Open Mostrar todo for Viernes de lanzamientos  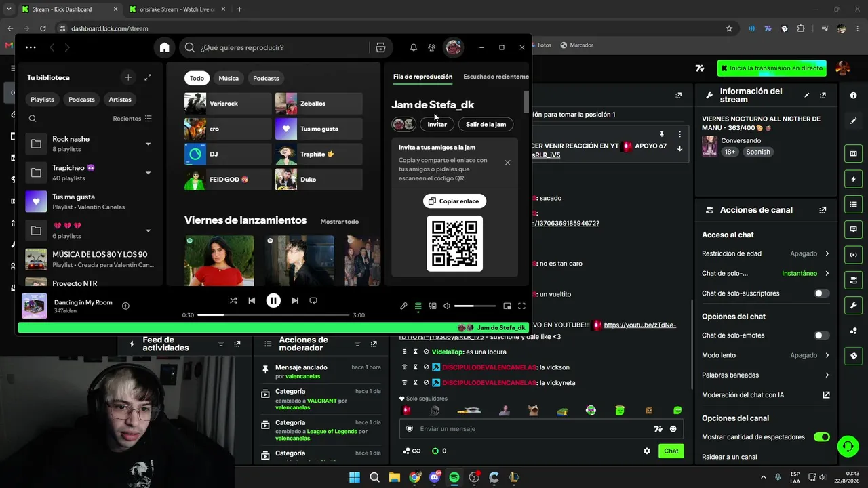(x=340, y=222)
